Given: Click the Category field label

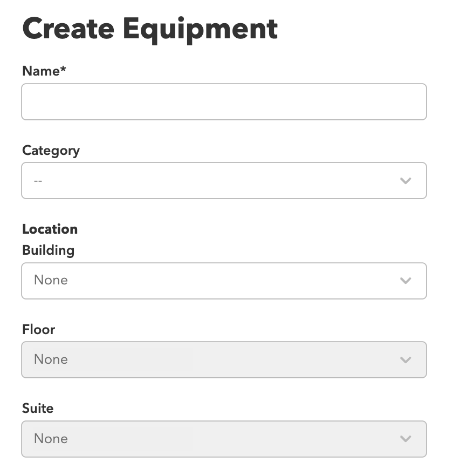Looking at the screenshot, I should (51, 151).
